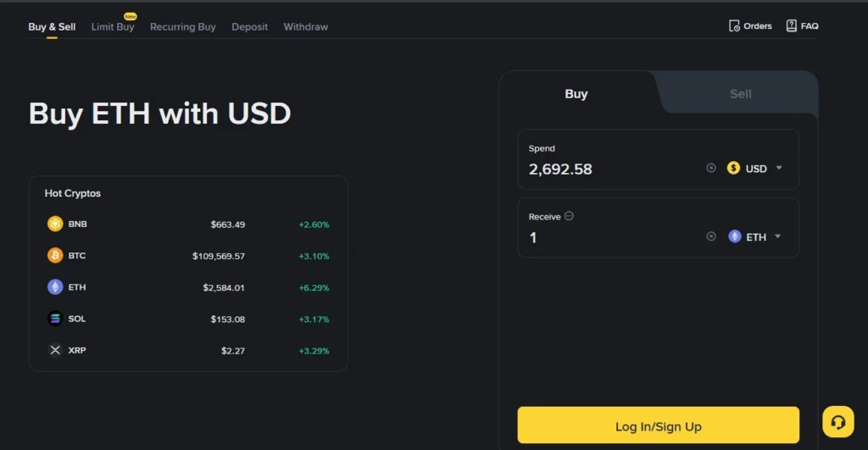Image resolution: width=868 pixels, height=450 pixels.
Task: Click the ETH coin icon in Hot Cryptos
Action: tap(55, 286)
